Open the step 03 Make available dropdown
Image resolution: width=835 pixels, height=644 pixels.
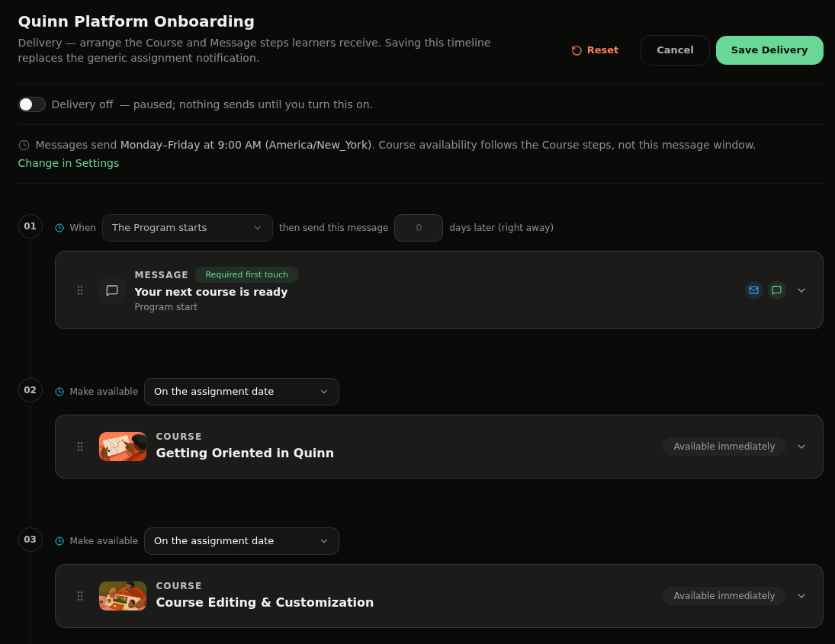point(241,541)
